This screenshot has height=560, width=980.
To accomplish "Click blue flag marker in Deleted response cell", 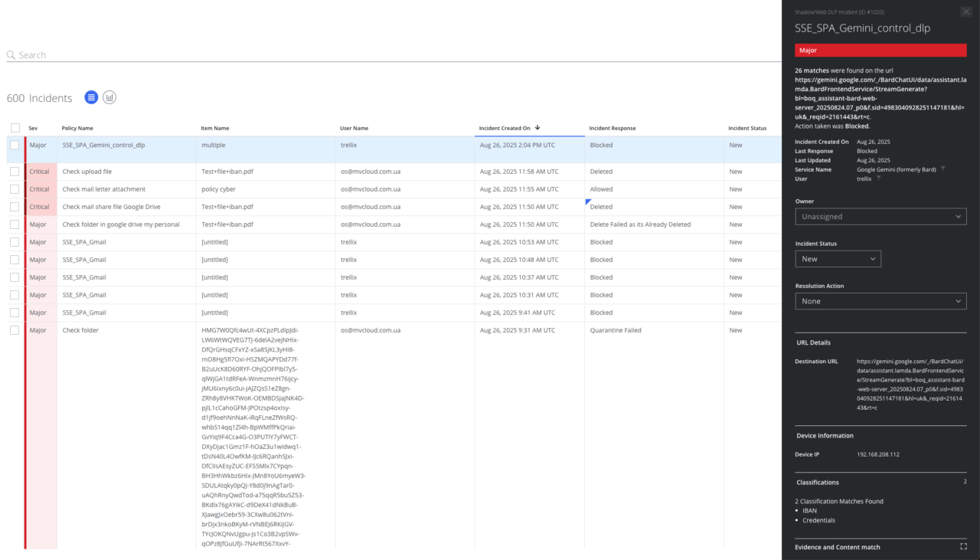I will [588, 201].
